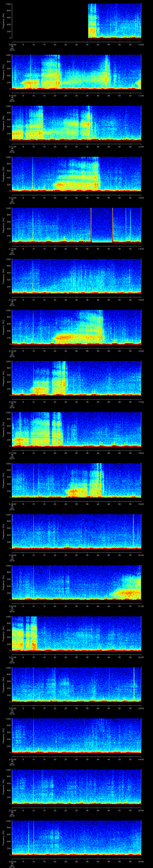Click the 3:13:00 time axis label

pyautogui.click(x=12, y=249)
